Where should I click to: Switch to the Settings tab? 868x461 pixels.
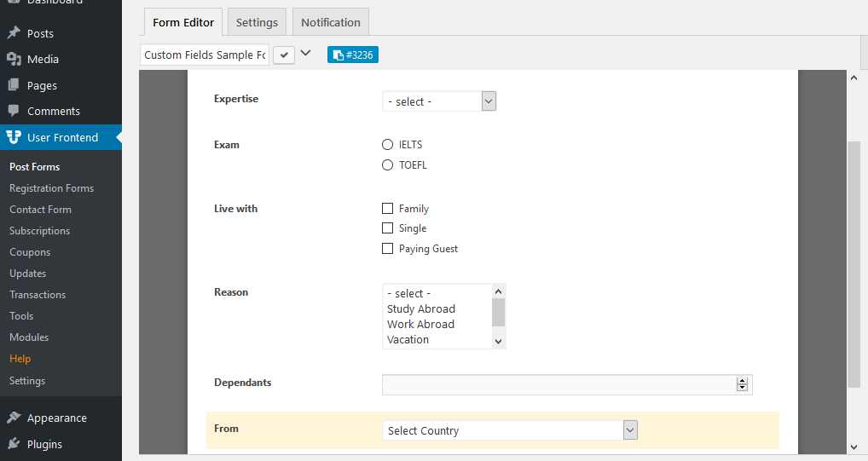(257, 22)
